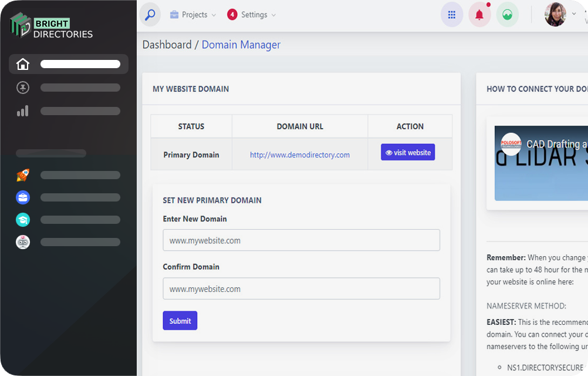Click the pin icon in sidebar
The width and height of the screenshot is (588, 376).
point(23,88)
